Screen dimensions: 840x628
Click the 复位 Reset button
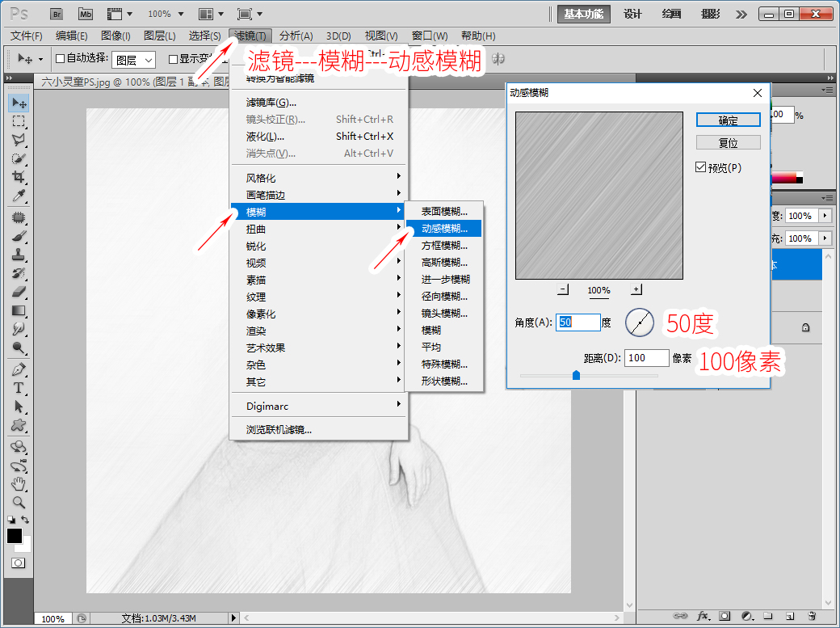tap(728, 143)
